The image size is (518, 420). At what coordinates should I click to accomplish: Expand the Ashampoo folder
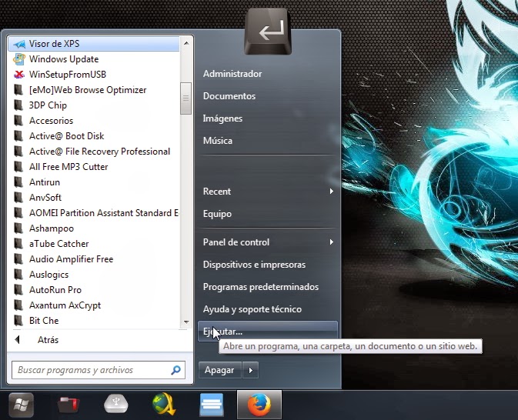click(94, 228)
